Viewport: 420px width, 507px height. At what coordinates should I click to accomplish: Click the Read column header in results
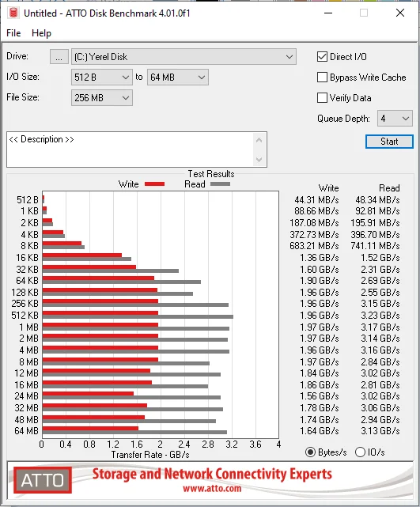[389, 188]
